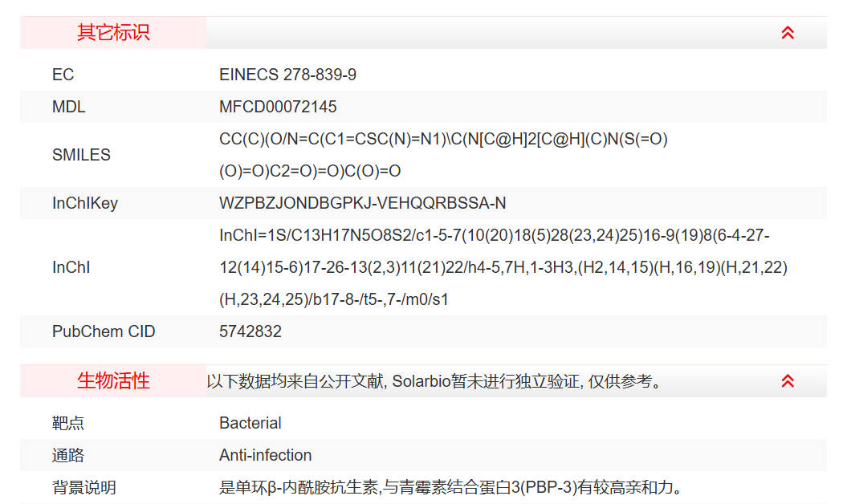Click the 靶点 row label

point(68,423)
